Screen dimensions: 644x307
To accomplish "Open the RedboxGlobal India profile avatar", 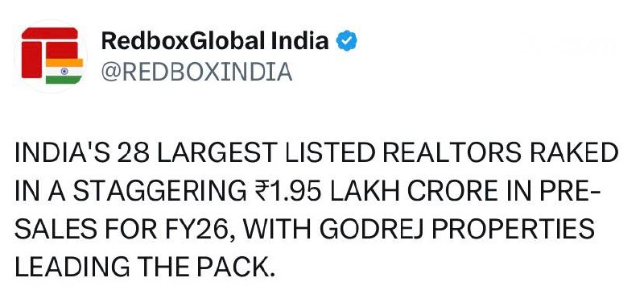I will pos(51,56).
